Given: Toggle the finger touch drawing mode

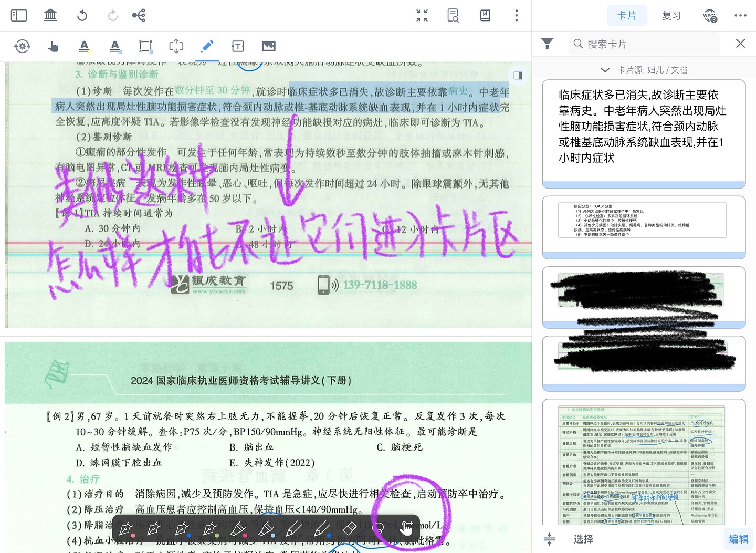Looking at the screenshot, I should pos(406,528).
